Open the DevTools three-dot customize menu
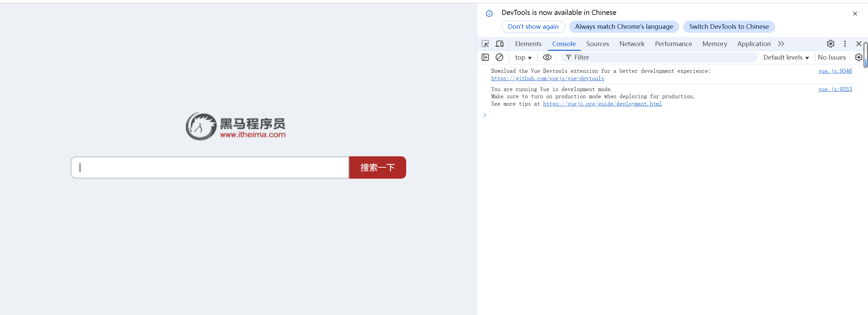Viewport: 868px width, 315px height. [845, 44]
